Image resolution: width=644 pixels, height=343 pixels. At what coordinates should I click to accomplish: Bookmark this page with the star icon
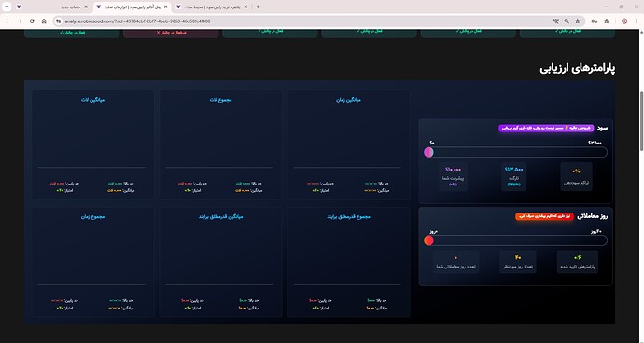(578, 21)
